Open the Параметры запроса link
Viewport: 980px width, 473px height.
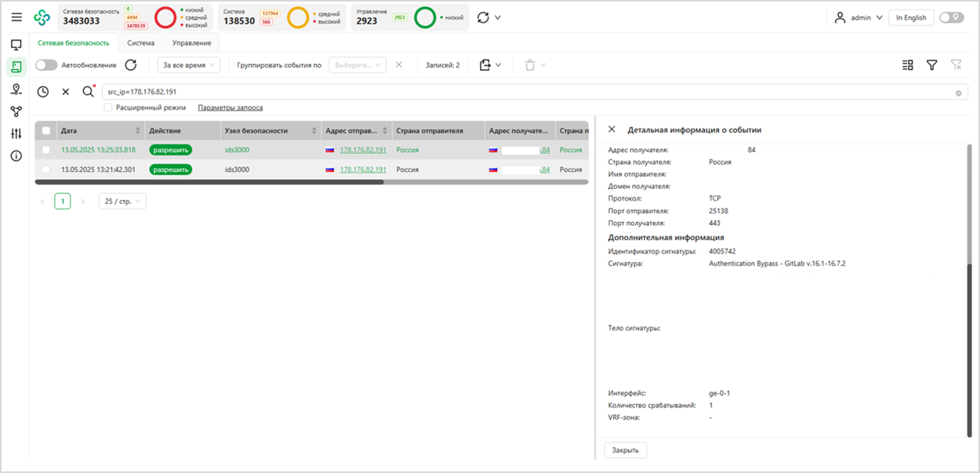click(x=230, y=107)
